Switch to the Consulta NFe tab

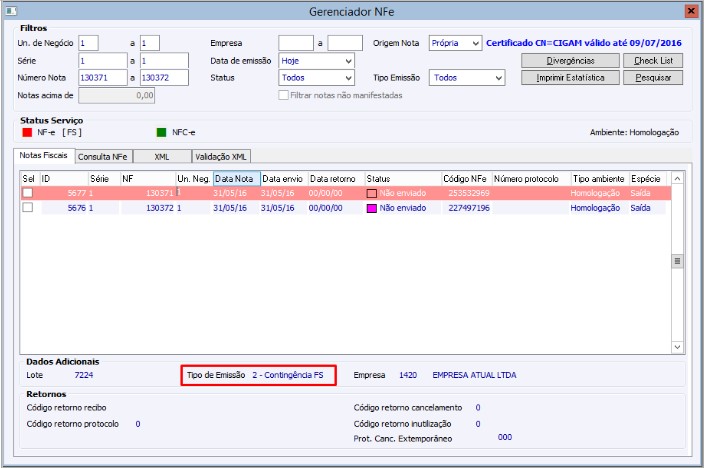103,157
